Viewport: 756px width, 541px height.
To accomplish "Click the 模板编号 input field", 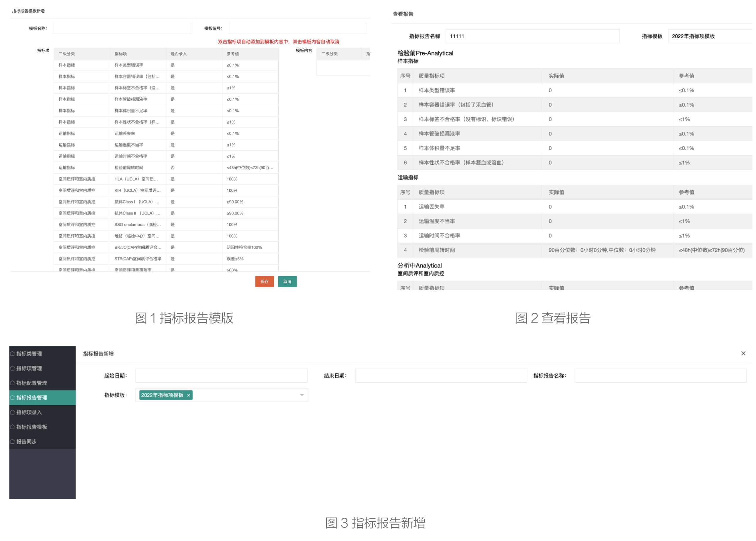I will click(297, 28).
